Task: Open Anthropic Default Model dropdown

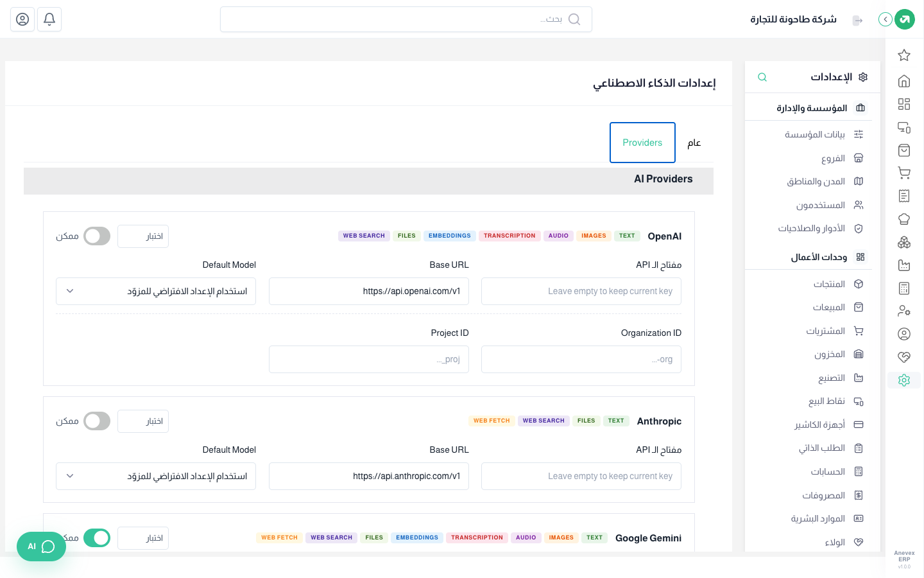Action: coord(156,476)
